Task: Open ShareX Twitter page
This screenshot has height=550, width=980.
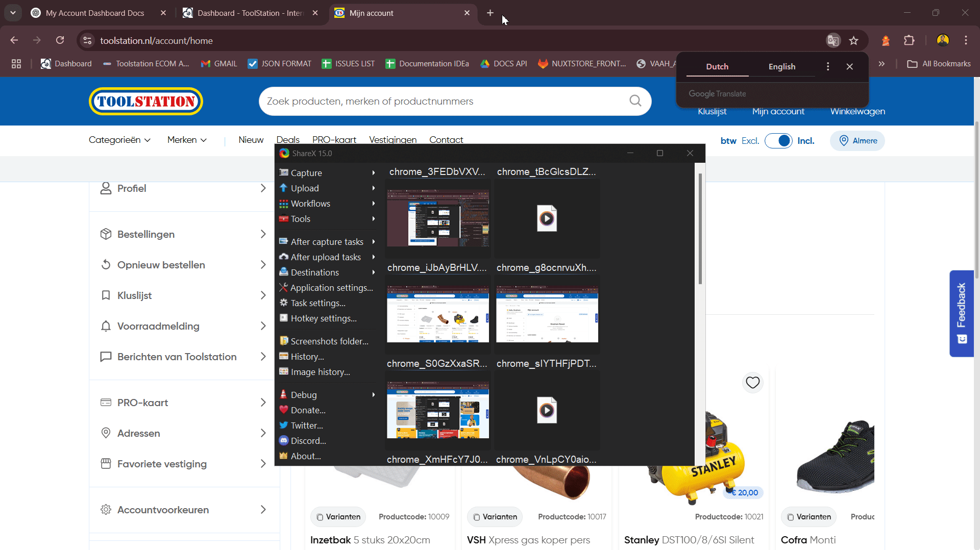Action: pyautogui.click(x=305, y=425)
